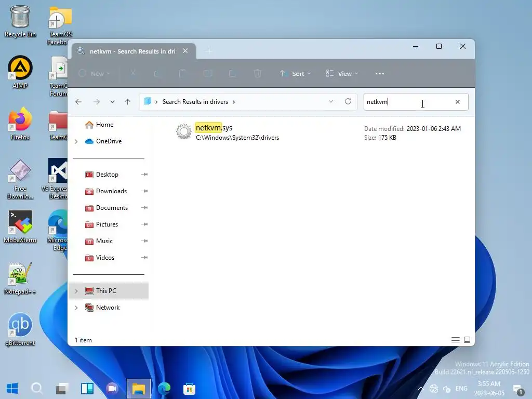Open the MobaXterm desktop shortcut

pos(20,227)
